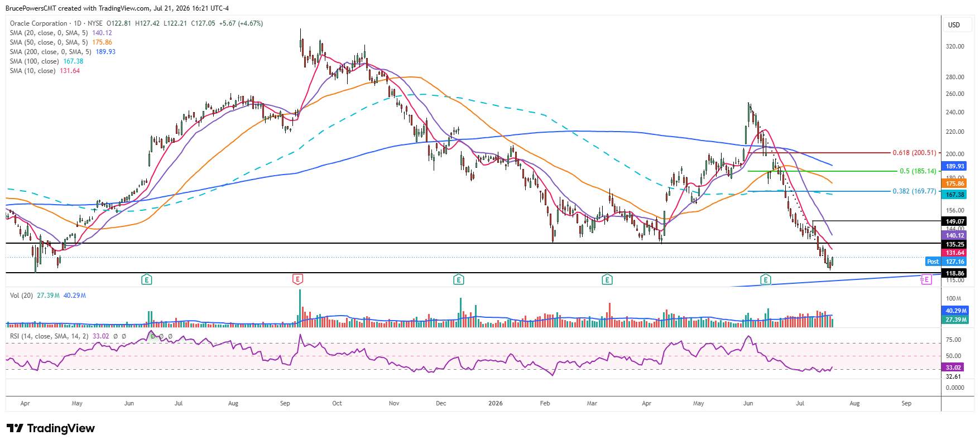This screenshot has height=445, width=980.
Task: Click the 189.93 blue price label
Action: coord(955,166)
